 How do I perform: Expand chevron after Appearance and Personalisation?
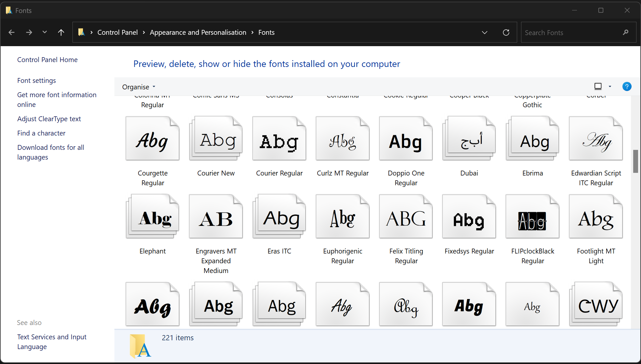tap(252, 32)
